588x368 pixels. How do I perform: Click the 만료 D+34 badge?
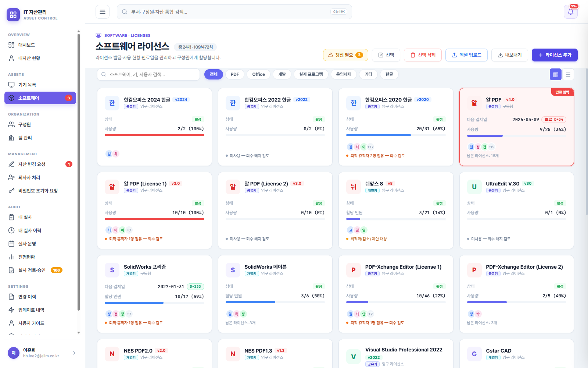(x=554, y=120)
